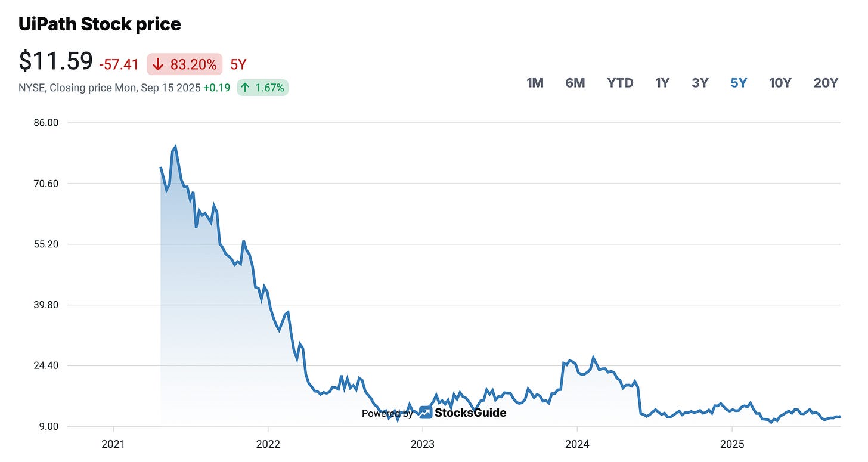The image size is (868, 462).
Task: Click the UiPath Stock price heading
Action: click(x=100, y=24)
